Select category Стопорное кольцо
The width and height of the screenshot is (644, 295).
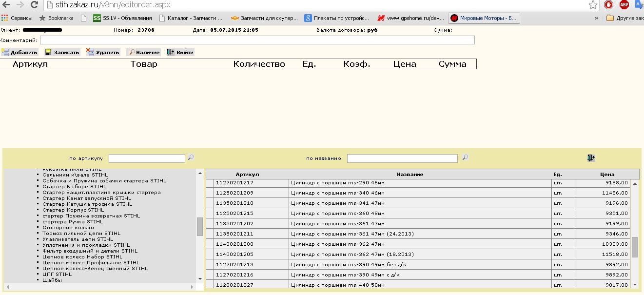68,227
